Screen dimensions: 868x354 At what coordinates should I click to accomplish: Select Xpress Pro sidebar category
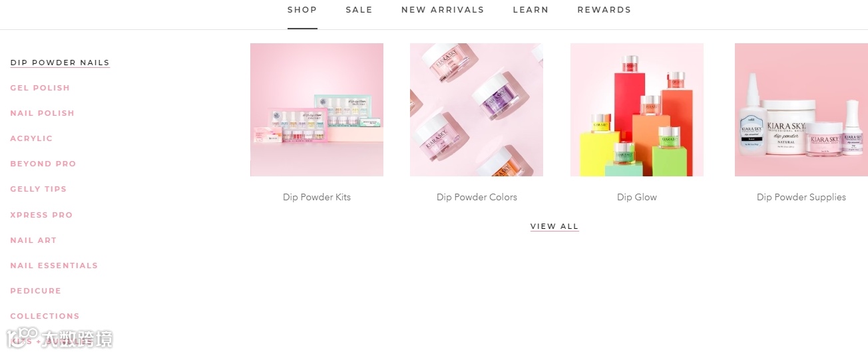pyautogui.click(x=41, y=215)
